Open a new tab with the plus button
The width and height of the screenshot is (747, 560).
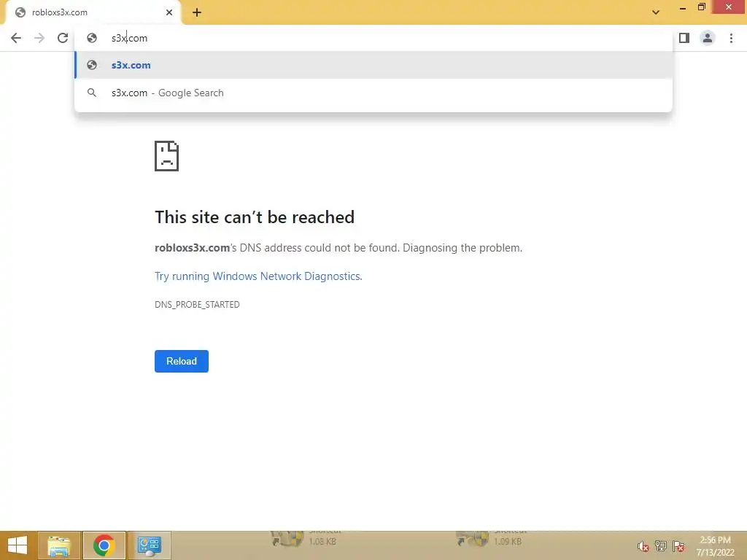(197, 12)
